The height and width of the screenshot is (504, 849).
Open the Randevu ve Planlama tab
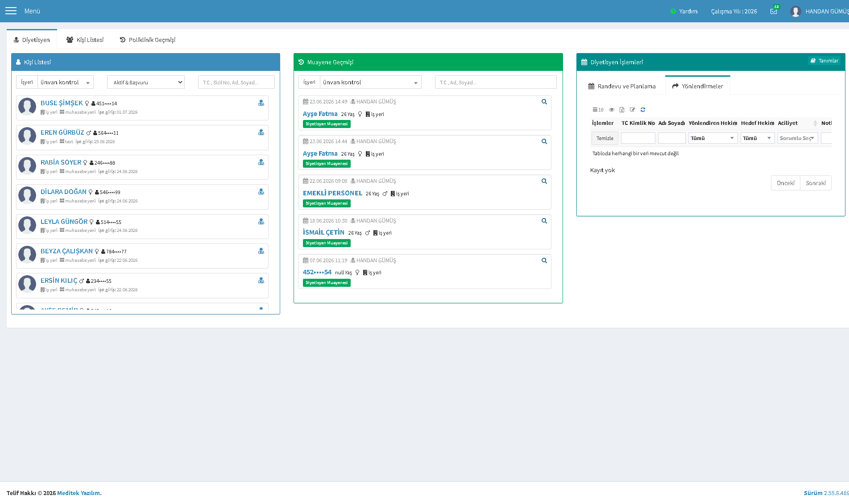point(622,86)
